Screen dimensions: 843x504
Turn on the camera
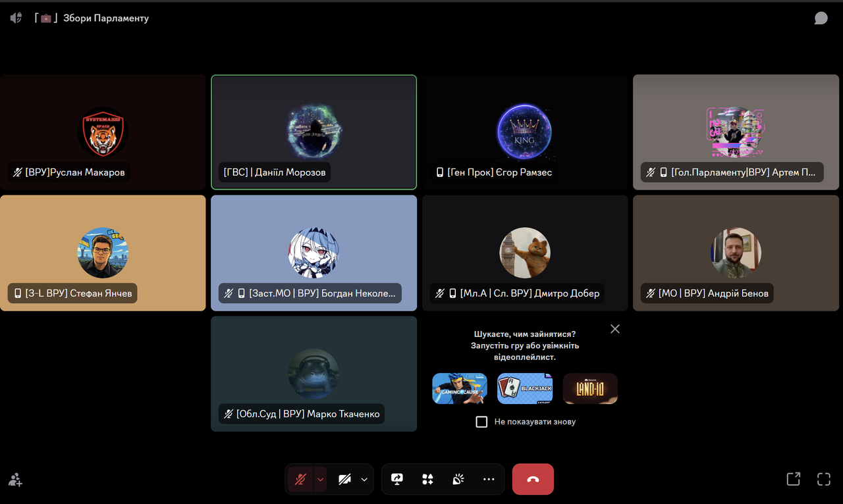(x=344, y=479)
